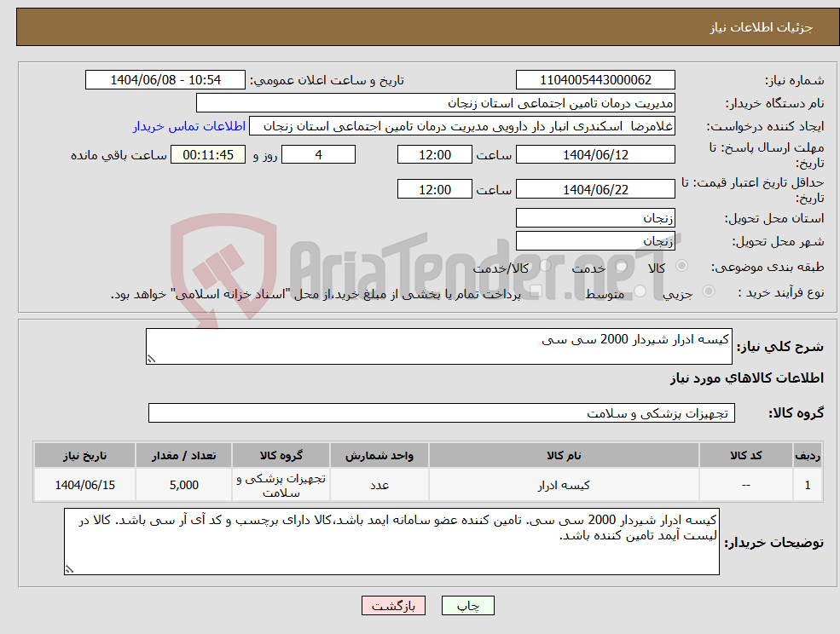Select the کالا radio button
Viewport: 840px width, 634px height.
(682, 266)
